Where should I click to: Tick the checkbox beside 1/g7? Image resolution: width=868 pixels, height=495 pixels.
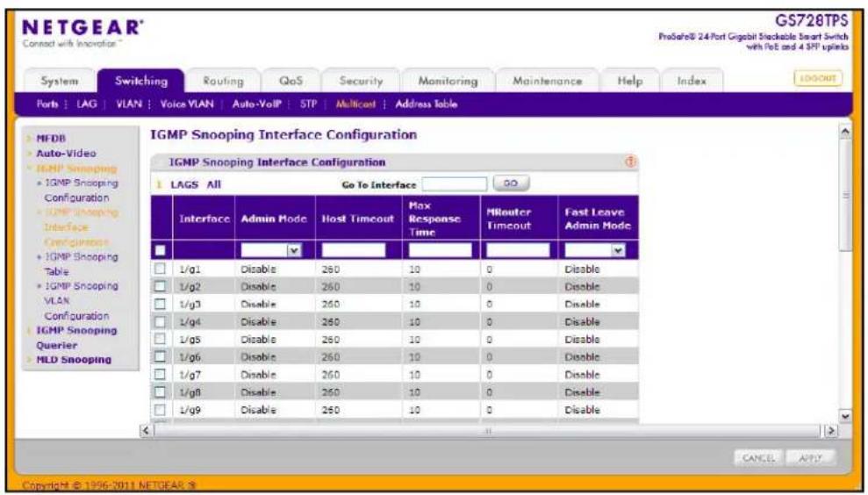point(160,374)
